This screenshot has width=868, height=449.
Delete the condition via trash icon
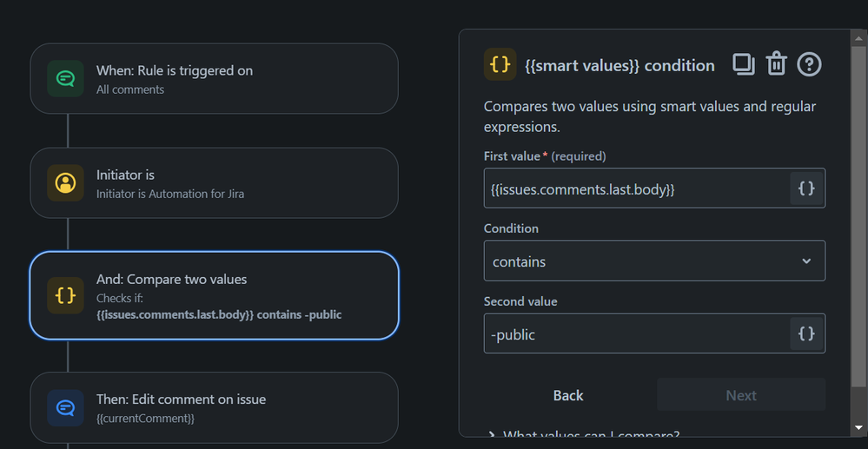coord(776,64)
